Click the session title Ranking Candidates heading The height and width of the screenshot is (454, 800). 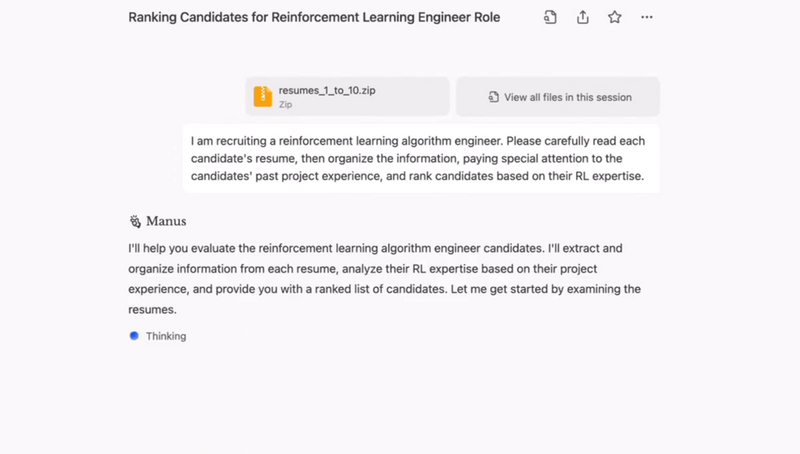[x=314, y=17]
